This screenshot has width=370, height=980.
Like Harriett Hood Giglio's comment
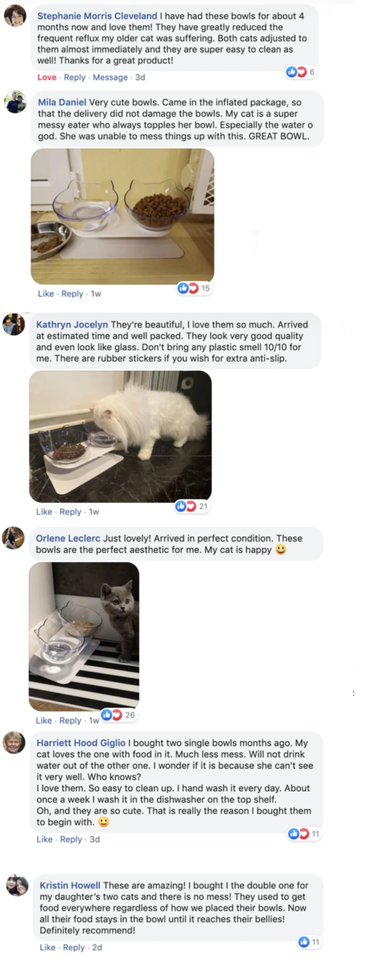[x=44, y=839]
